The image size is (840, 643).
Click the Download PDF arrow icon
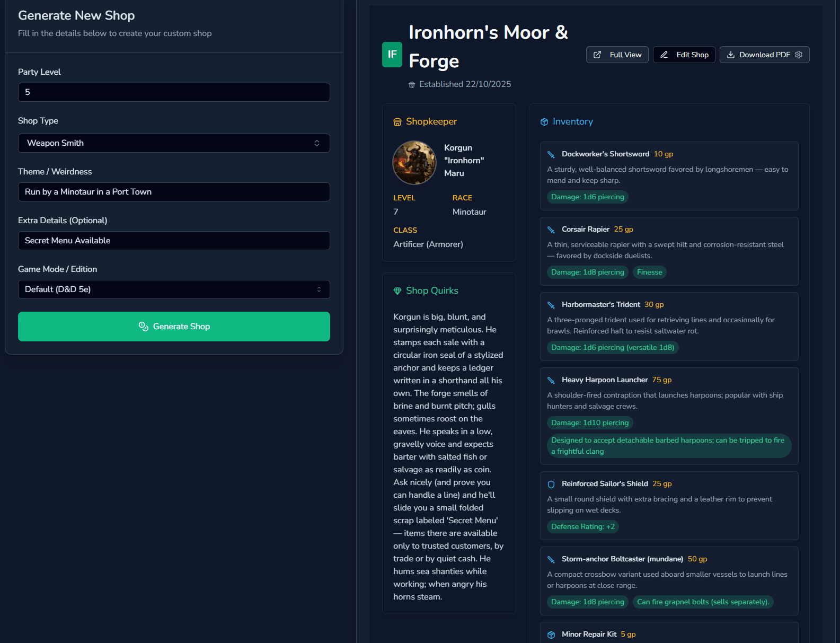pyautogui.click(x=731, y=55)
